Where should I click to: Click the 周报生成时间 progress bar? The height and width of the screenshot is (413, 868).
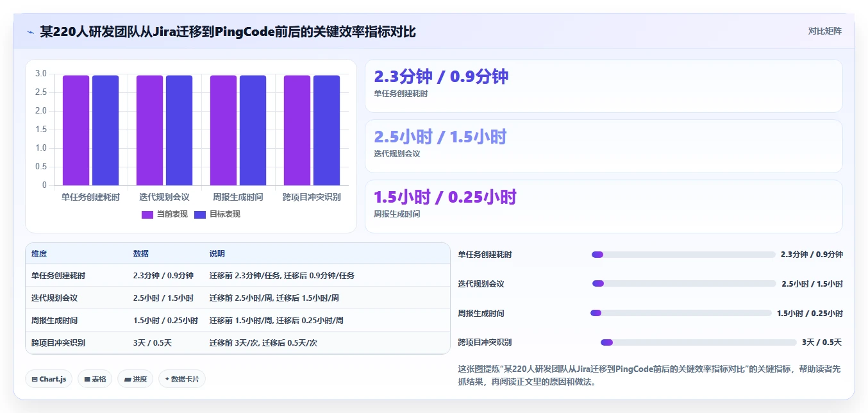tap(681, 313)
